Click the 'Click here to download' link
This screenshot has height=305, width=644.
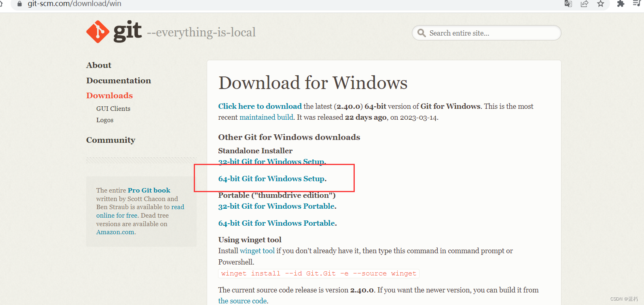click(260, 106)
